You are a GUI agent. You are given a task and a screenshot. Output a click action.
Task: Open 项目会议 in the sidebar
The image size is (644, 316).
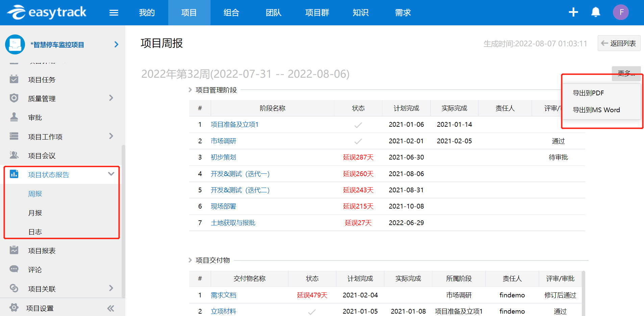pos(42,156)
